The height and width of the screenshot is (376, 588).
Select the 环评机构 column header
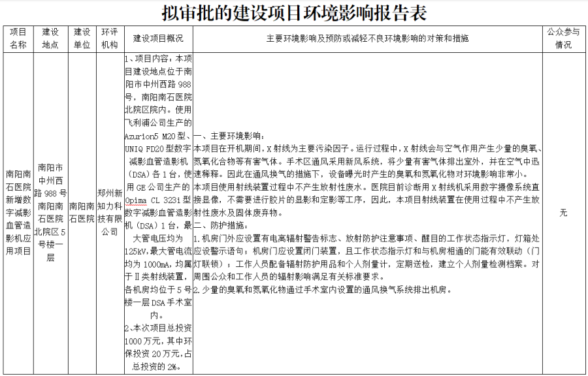coord(110,39)
